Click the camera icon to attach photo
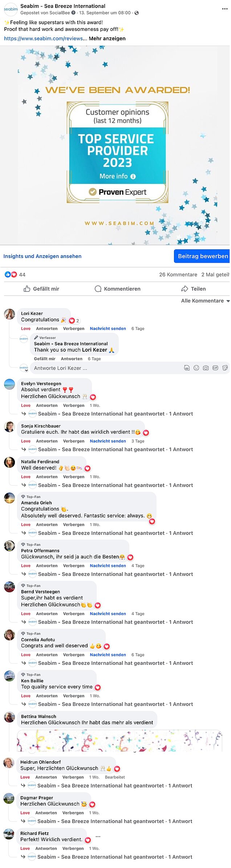Screen dimensions: 231x868 [206, 368]
